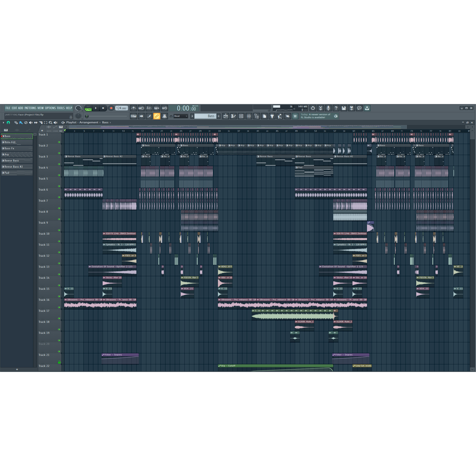Open the tempo tapper icon

(x=279, y=116)
